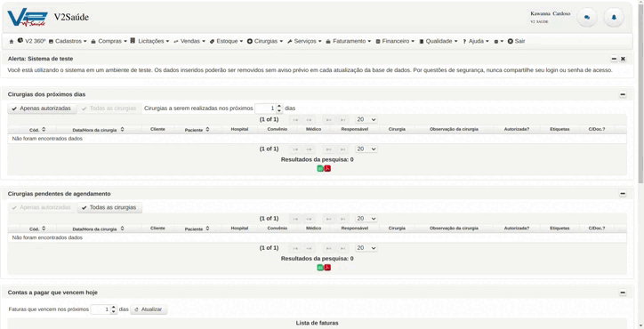Go to first page below próximos dias table
Screen dimensions: 644x329
click(295, 148)
